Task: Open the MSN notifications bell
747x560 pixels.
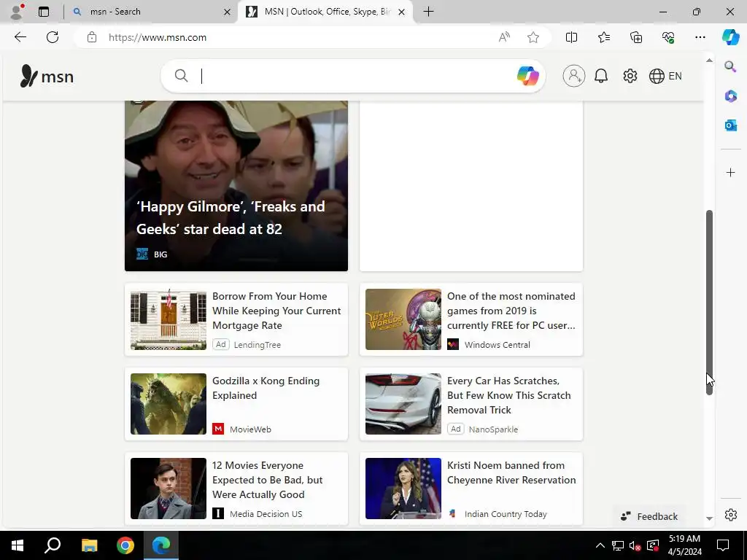Action: click(x=601, y=76)
